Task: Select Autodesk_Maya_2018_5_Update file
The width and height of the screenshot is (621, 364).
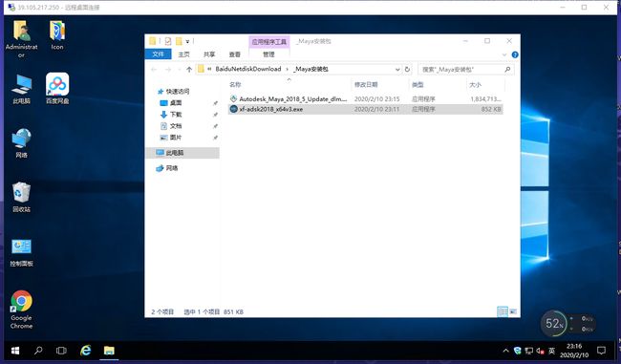Action: point(365,99)
